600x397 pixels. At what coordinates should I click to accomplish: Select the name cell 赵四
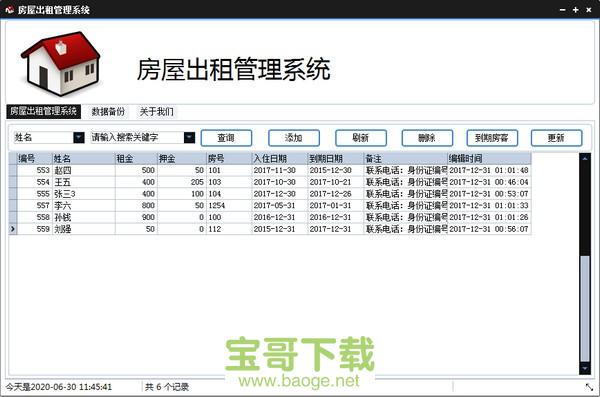[x=83, y=170]
